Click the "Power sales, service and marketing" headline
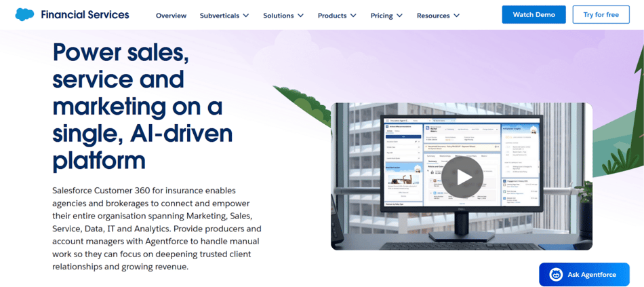644x287 pixels. (142, 107)
